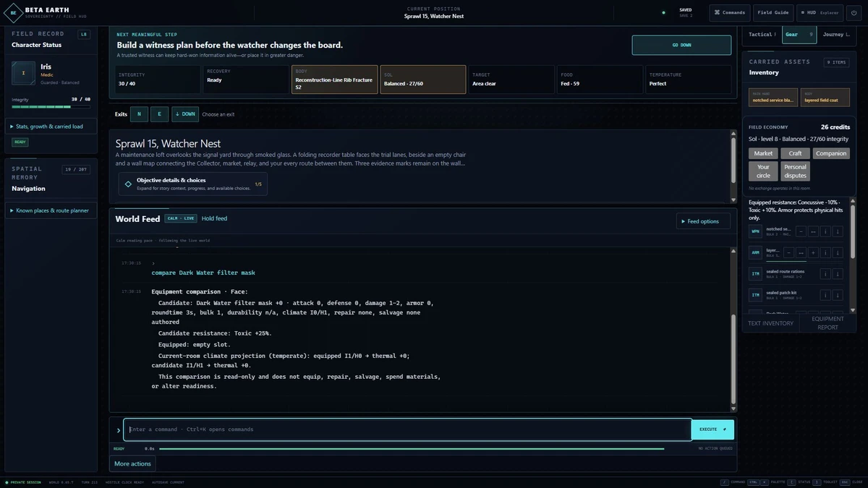Viewport: 868px width, 488px height.
Task: Switch to the Journey tab
Action: 836,35
